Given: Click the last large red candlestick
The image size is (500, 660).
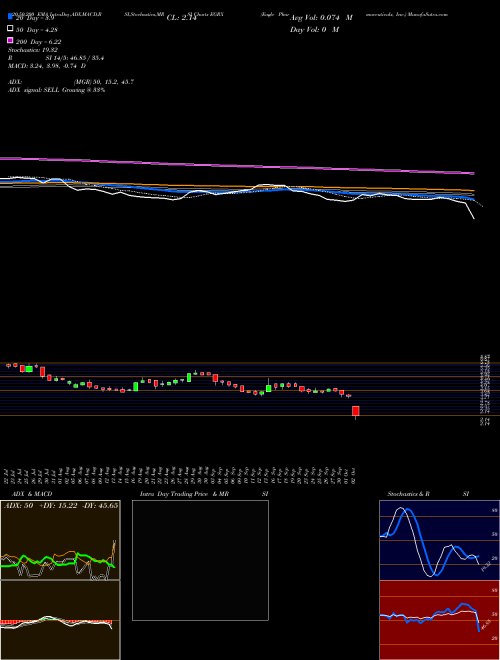Looking at the screenshot, I should point(356,411).
